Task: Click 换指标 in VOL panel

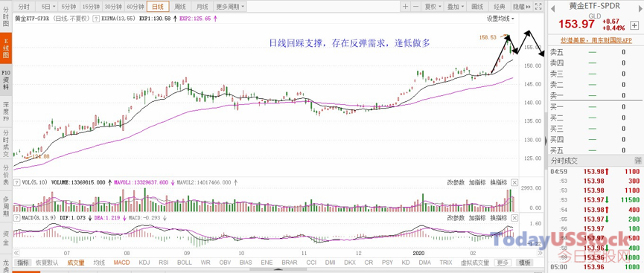Action: [499, 182]
